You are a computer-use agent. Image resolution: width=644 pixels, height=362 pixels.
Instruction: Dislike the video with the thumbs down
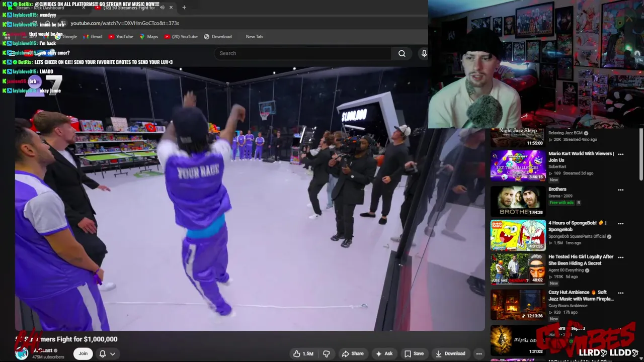[x=326, y=353]
